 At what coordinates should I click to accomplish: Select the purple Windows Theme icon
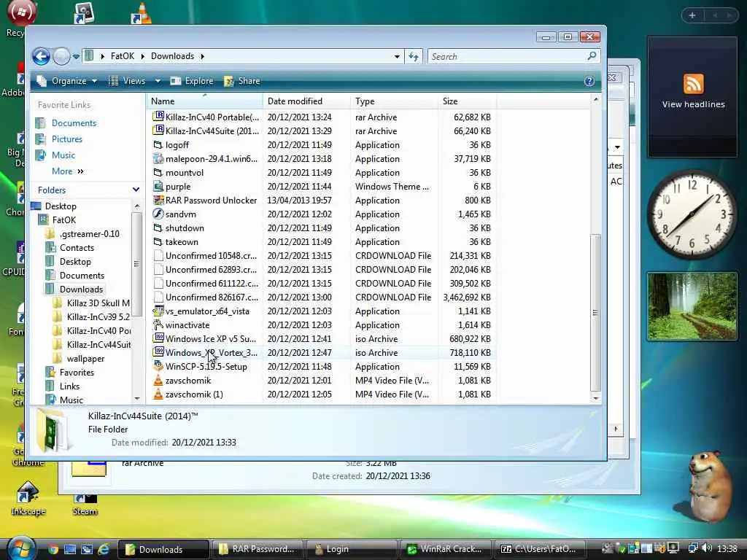[158, 186]
